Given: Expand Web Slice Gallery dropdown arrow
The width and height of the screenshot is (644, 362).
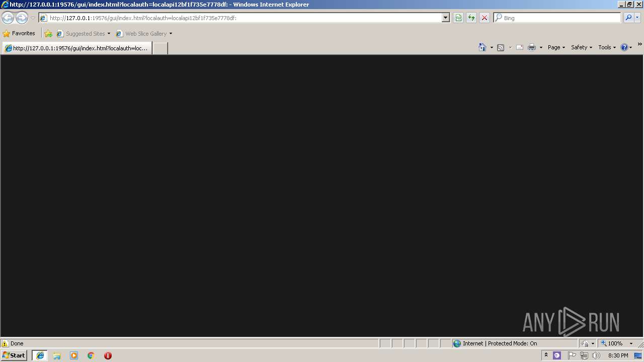Looking at the screenshot, I should [x=171, y=34].
